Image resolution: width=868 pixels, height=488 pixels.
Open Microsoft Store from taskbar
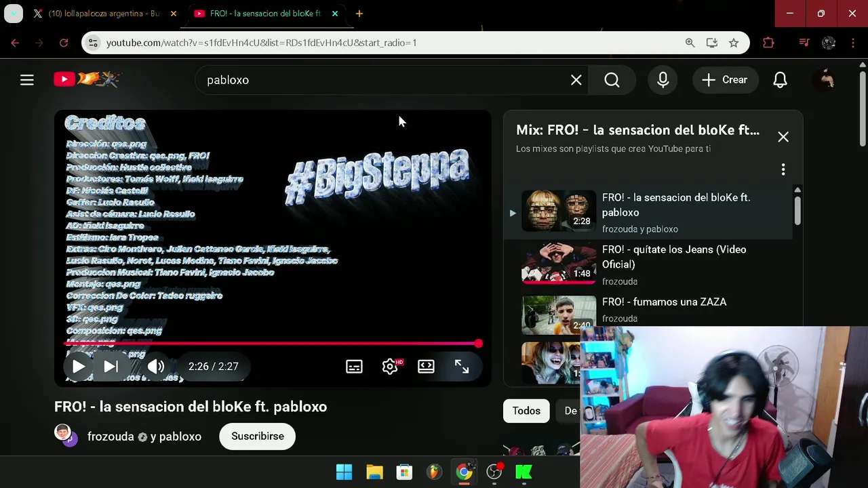(x=404, y=472)
